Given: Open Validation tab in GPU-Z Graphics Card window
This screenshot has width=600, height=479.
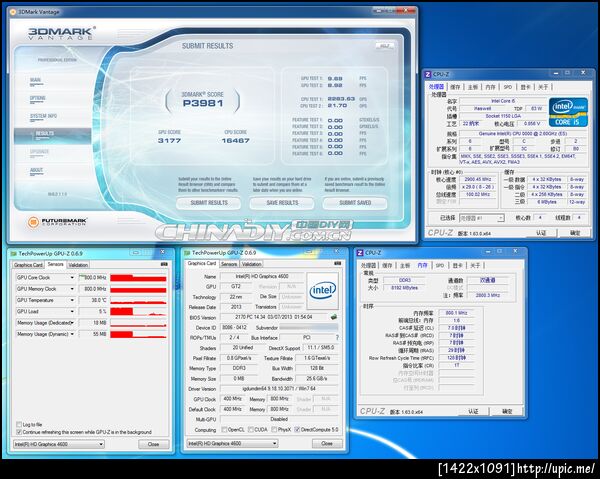Looking at the screenshot, I should click(251, 264).
